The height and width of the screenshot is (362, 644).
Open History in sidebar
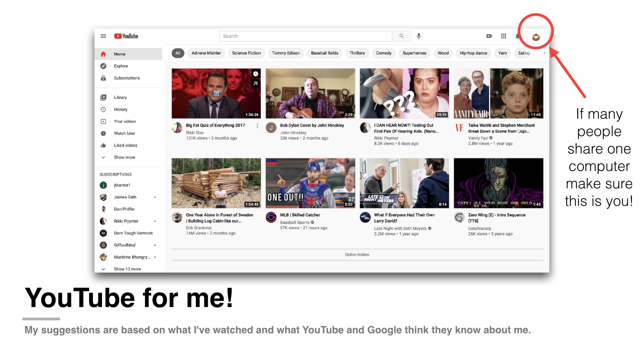[128, 110]
